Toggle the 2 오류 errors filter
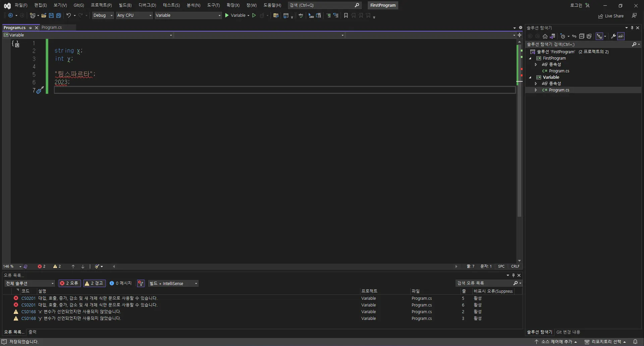 click(69, 283)
